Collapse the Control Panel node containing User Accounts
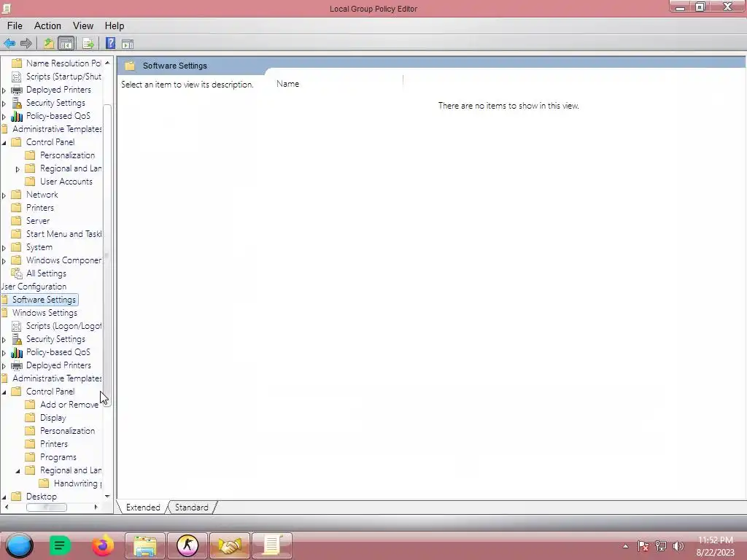The height and width of the screenshot is (560, 747). (4, 142)
